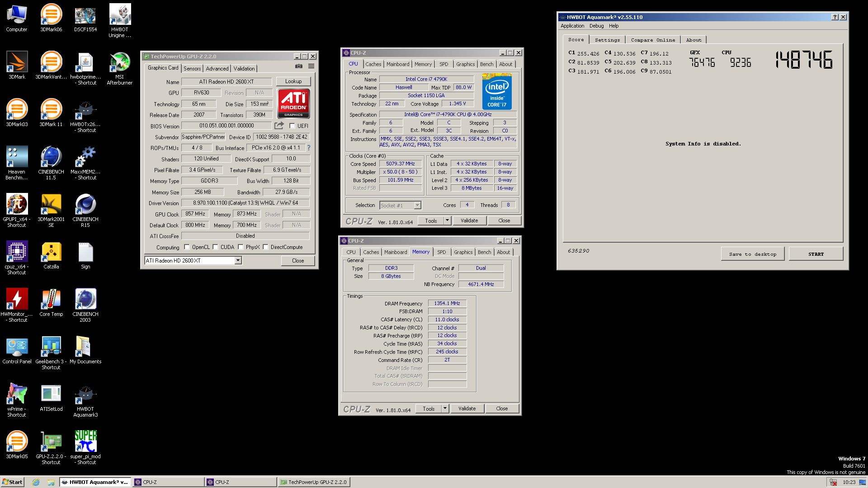The height and width of the screenshot is (488, 868).
Task: Open MaxxMEM2 shortcut on desktop
Action: 85,163
